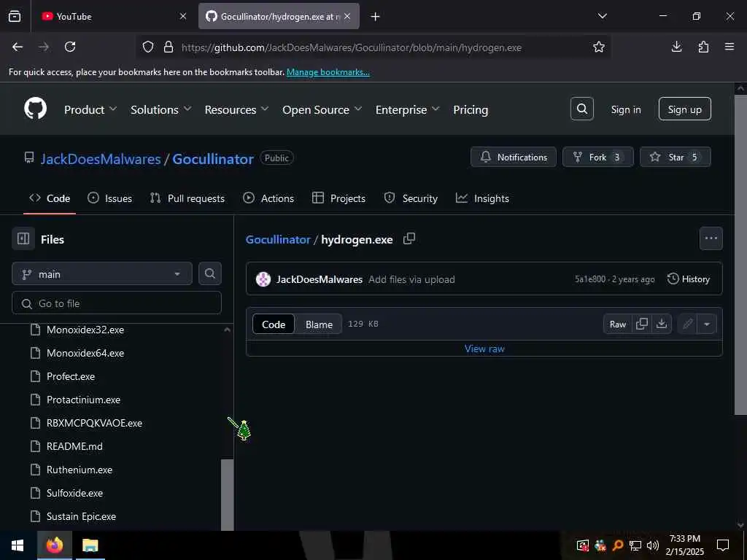Show the tracking protection shield info
The width and height of the screenshot is (747, 560).
(148, 47)
